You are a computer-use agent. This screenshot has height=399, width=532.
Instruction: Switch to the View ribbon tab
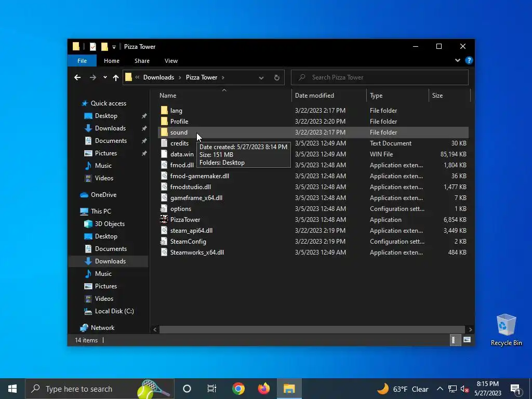171,61
